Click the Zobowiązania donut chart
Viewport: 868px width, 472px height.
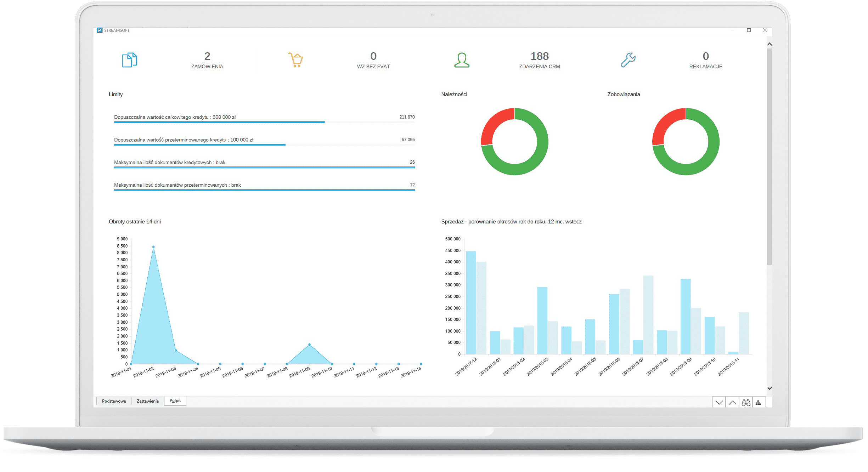(686, 142)
